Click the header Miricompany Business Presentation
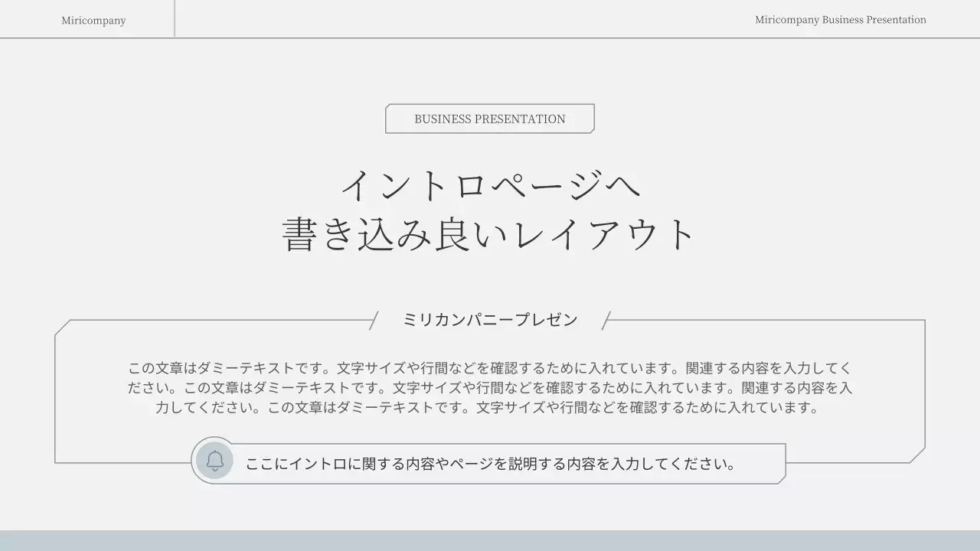Screen dimensions: 980x551 [x=840, y=20]
